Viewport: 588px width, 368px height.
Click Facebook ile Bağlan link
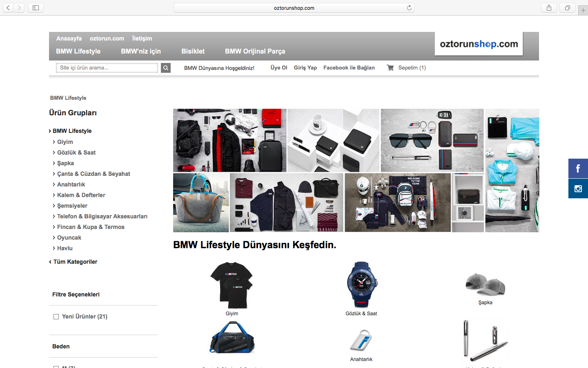tap(349, 68)
